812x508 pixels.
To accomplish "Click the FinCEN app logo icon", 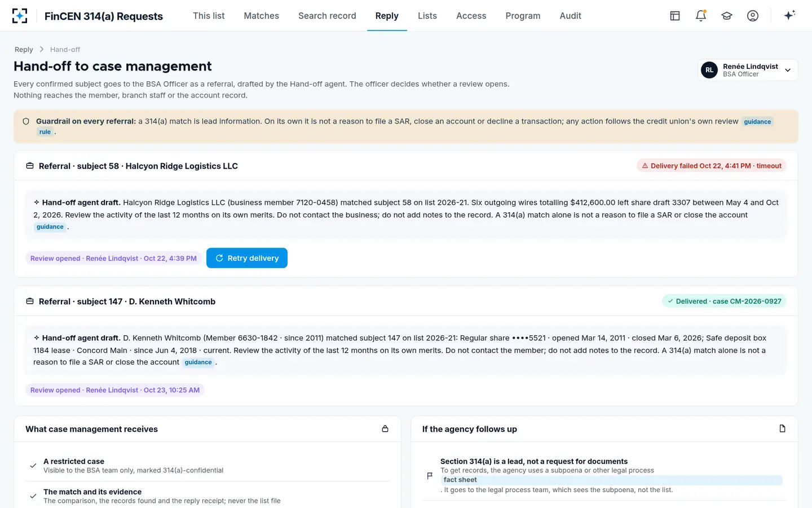I will pos(20,16).
